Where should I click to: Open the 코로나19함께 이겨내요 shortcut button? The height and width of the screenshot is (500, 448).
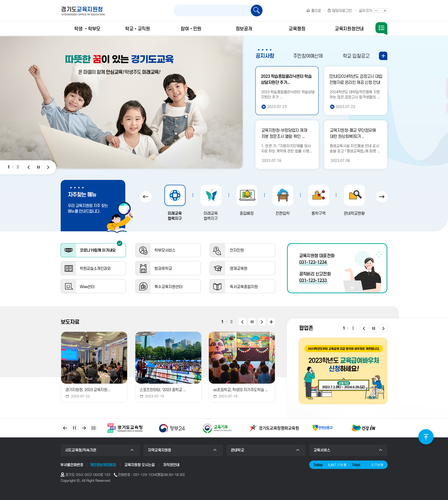click(93, 250)
